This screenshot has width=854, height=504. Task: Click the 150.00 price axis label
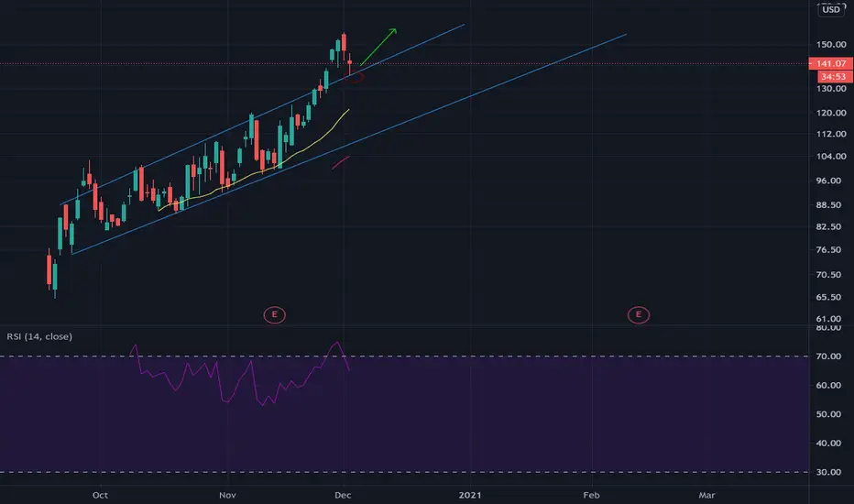(x=830, y=45)
